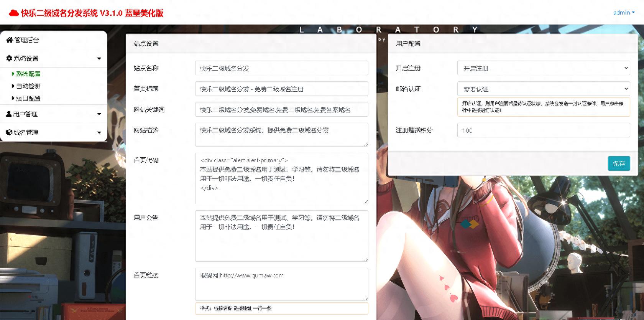Open 管理后台 in the sidebar
Screen dimensions: 644x320
[x=54, y=40]
